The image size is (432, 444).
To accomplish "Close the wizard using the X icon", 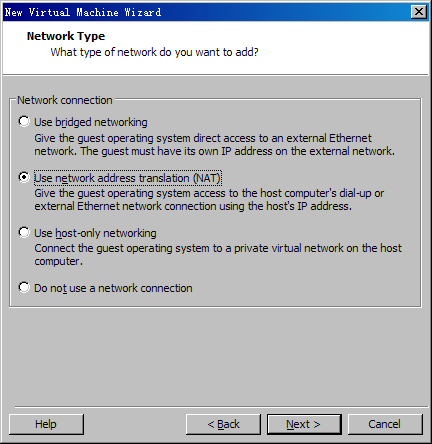I will tap(419, 12).
